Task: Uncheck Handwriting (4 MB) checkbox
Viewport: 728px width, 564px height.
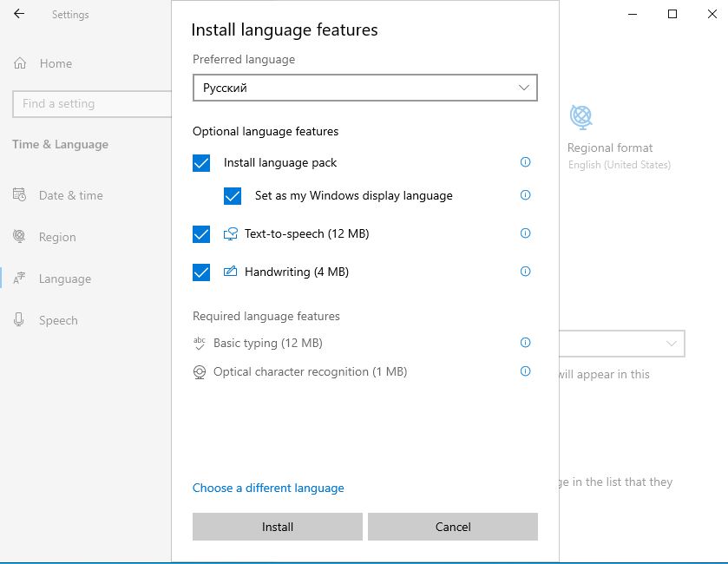Action: coord(201,272)
